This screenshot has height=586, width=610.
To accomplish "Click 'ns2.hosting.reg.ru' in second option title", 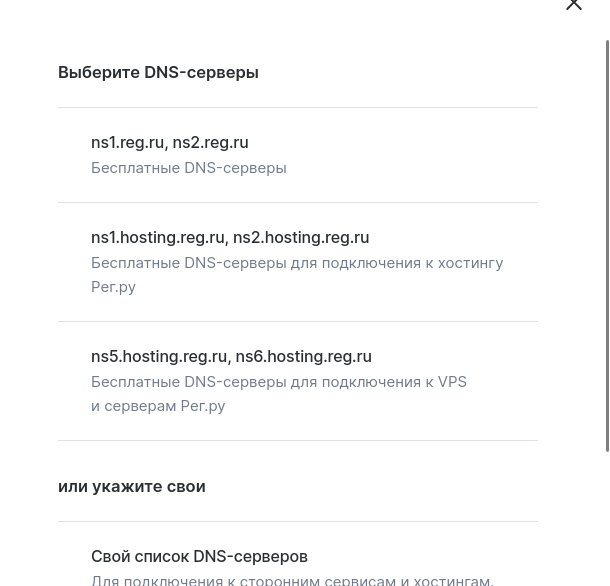I will (x=301, y=237).
